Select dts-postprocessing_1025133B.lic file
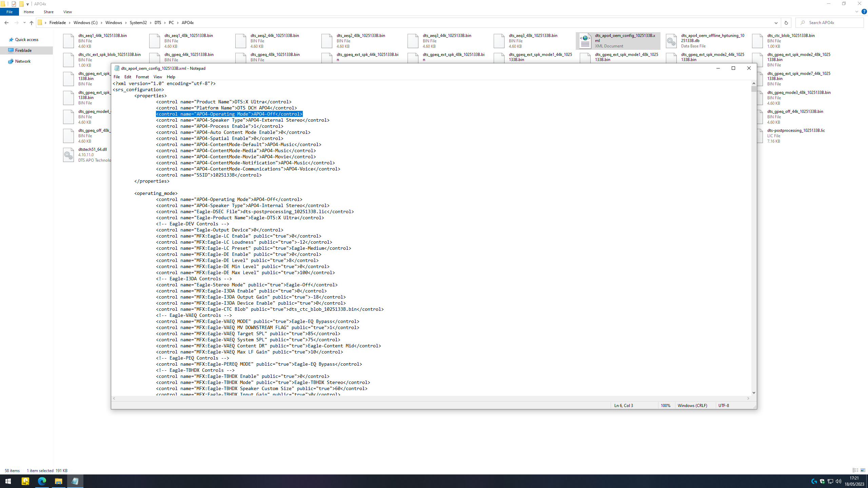This screenshot has height=488, width=868. [796, 136]
